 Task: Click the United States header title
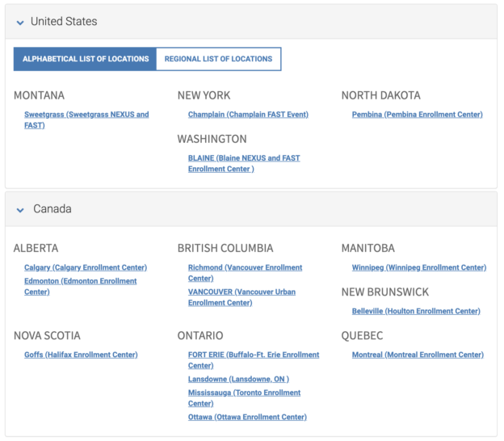pyautogui.click(x=64, y=22)
